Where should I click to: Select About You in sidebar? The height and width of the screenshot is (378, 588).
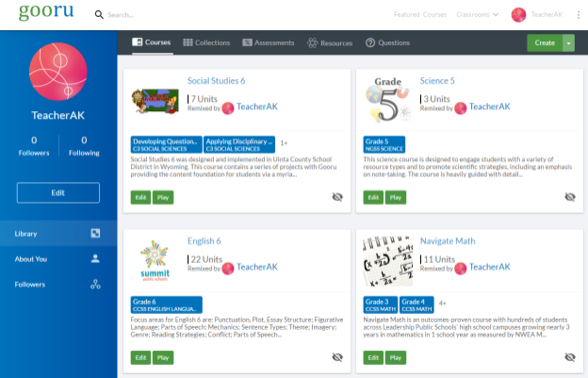coord(58,258)
